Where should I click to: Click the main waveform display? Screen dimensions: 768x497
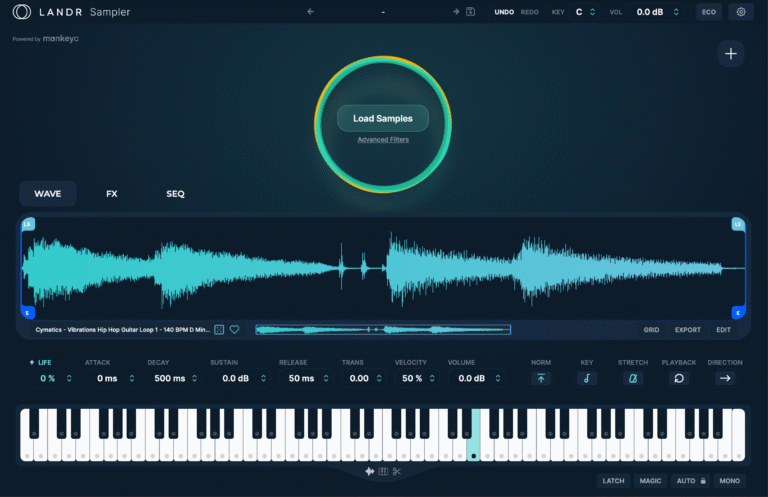[383, 268]
